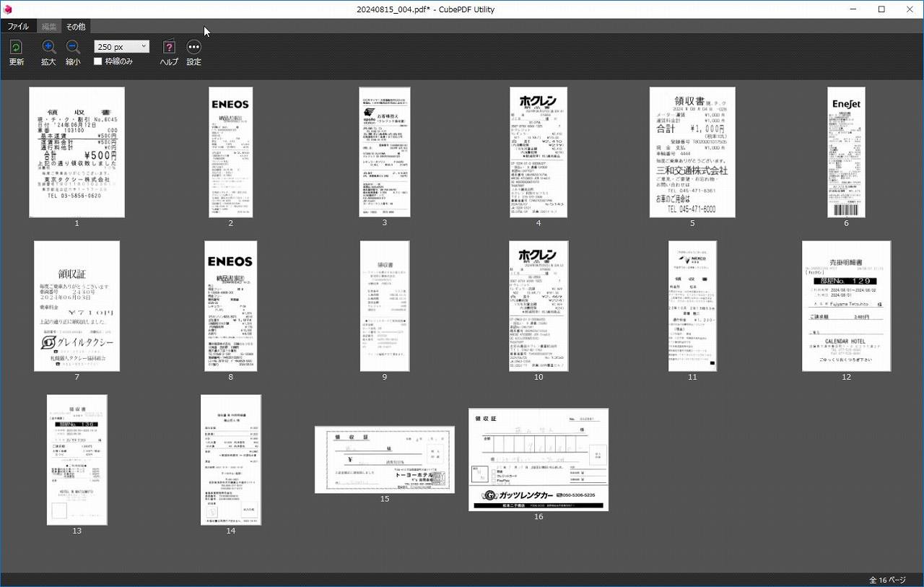Open the Help (ヘルプ) icon

[169, 48]
